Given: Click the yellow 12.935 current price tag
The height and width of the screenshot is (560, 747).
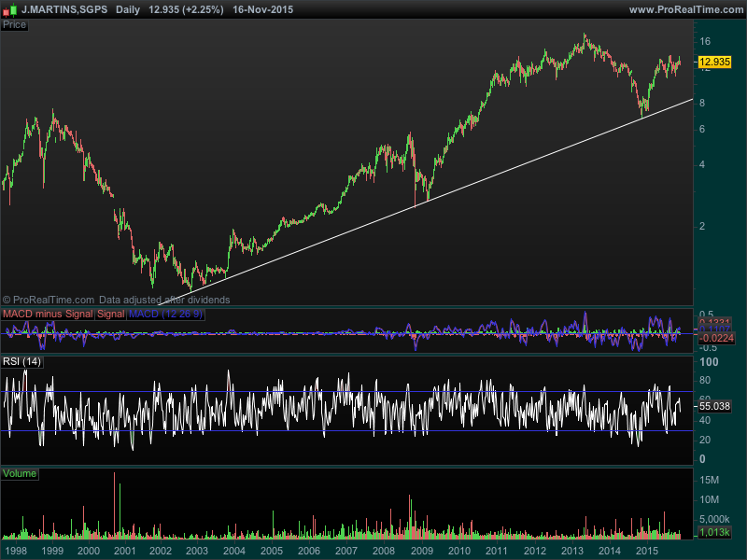Looking at the screenshot, I should tap(714, 62).
